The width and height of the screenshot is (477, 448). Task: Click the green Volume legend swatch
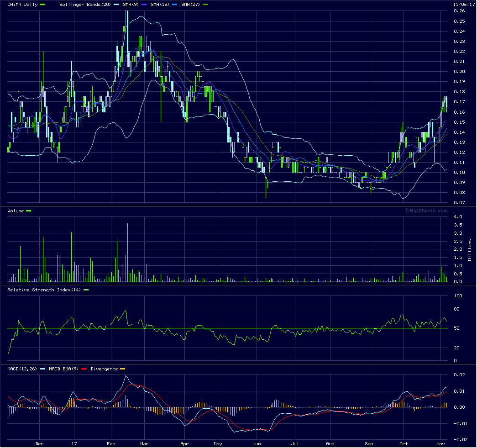29,211
